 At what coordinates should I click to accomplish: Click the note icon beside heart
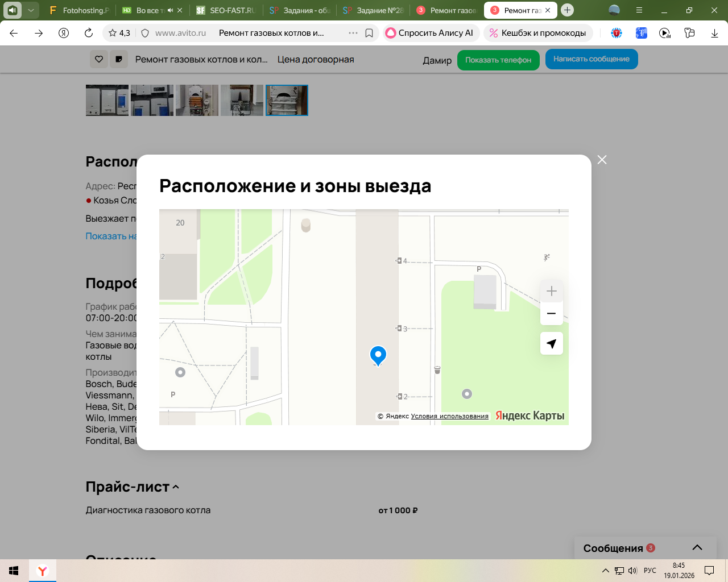pyautogui.click(x=119, y=59)
